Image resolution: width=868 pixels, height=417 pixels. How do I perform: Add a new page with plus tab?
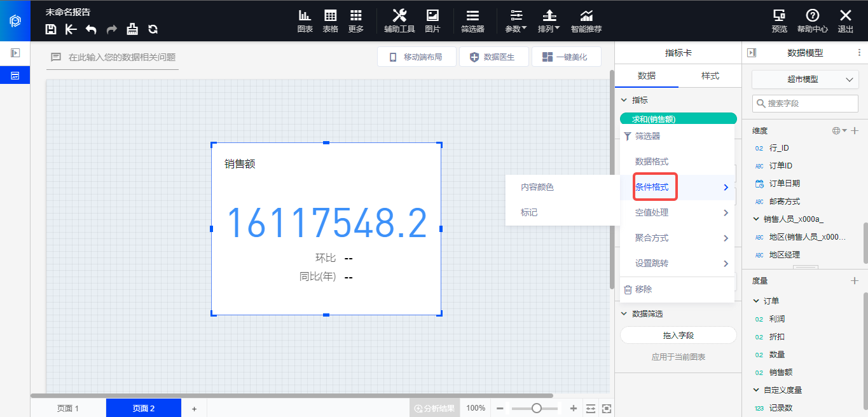tap(195, 408)
